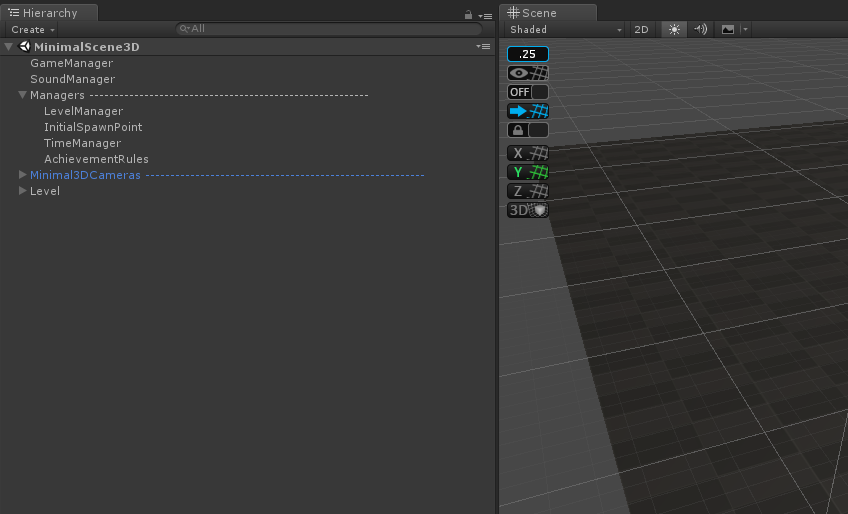Click the Hierarchy search field
This screenshot has height=514, width=848.
point(329,29)
